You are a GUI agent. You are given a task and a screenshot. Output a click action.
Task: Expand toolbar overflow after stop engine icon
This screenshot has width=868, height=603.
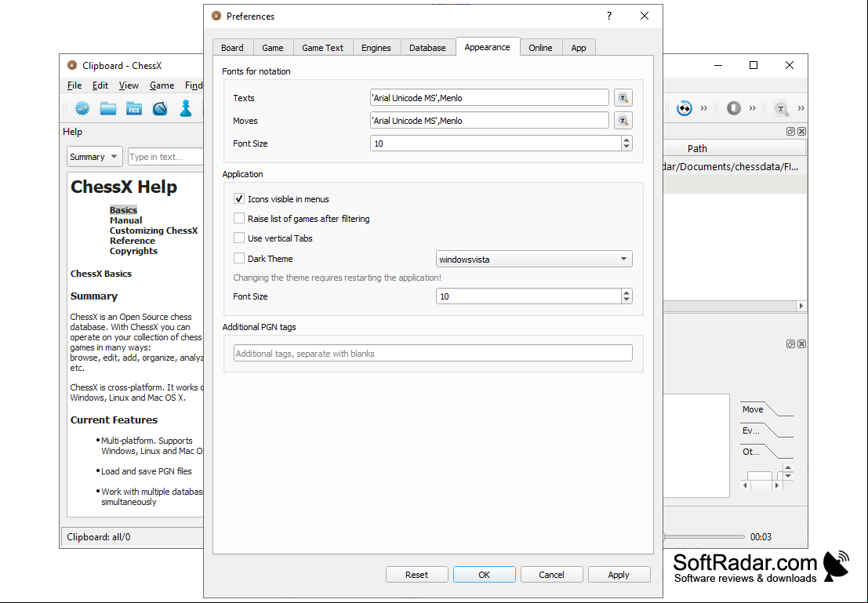pos(752,108)
